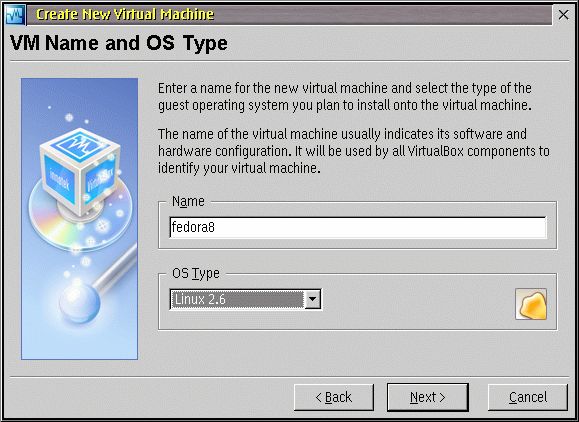Click the OS Type label

tap(196, 274)
